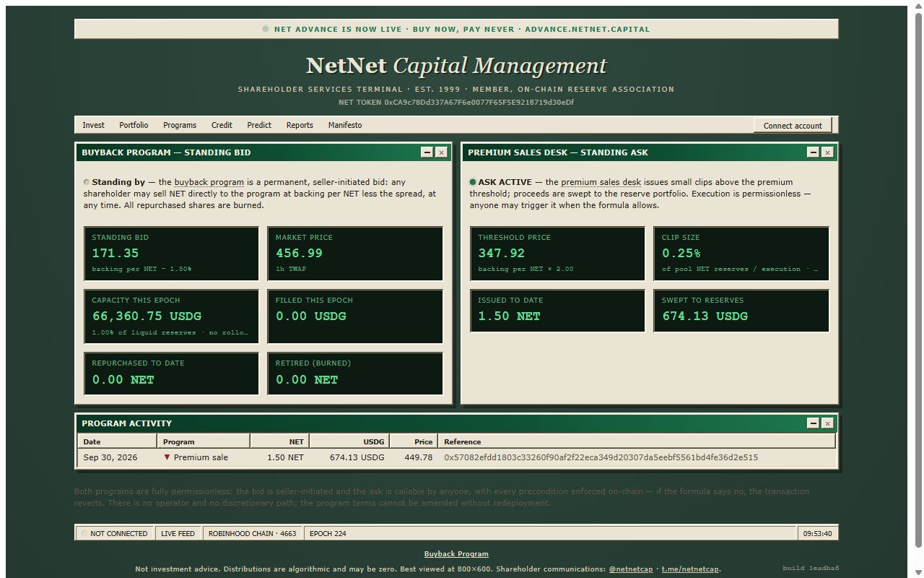Sort activity by Date column header
This screenshot has height=578, width=924.
[x=117, y=441]
